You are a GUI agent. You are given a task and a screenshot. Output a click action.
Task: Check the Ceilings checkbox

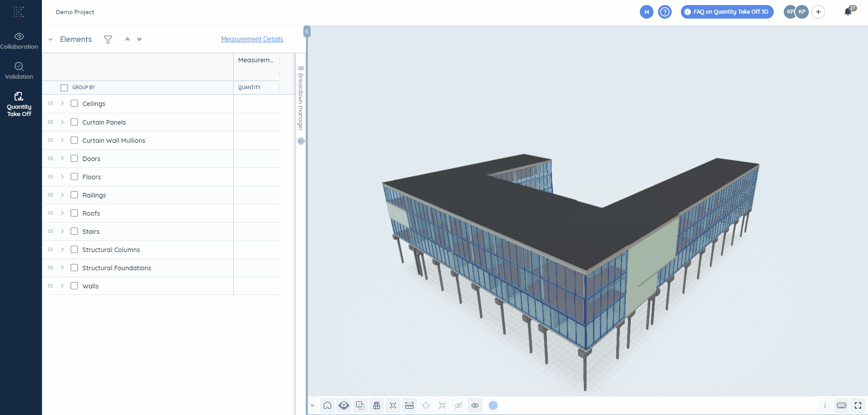coord(74,104)
